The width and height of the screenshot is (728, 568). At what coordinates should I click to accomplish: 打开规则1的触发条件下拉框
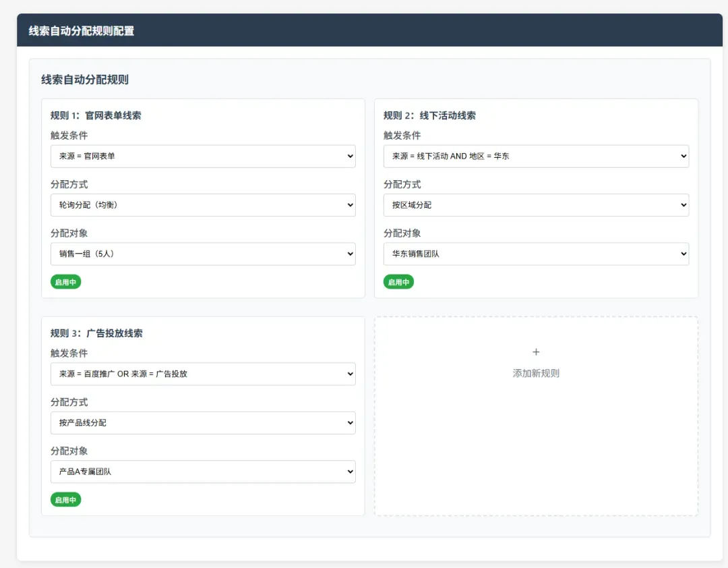(203, 156)
